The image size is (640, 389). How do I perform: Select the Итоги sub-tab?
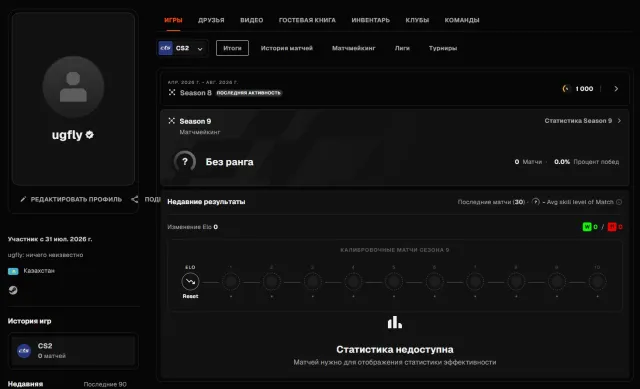232,48
